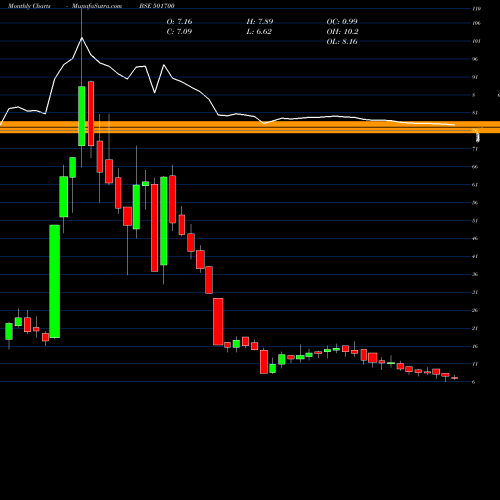Click the 'OH: 10.2' reading

pos(342,32)
